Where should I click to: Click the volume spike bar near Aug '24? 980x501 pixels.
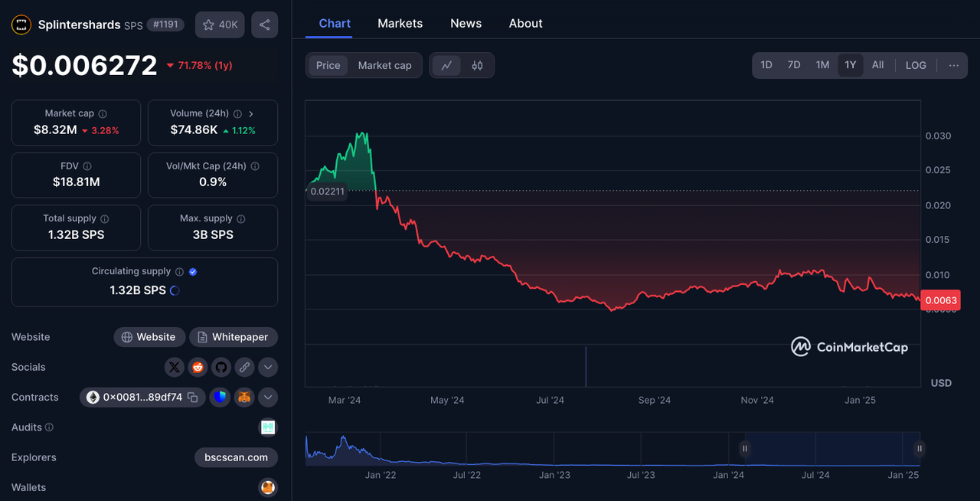[x=586, y=366]
